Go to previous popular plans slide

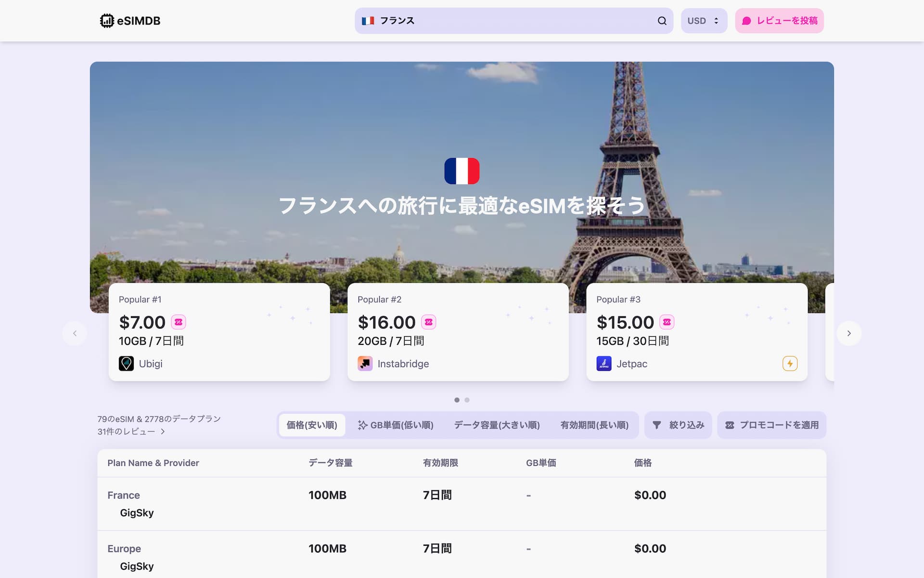coord(75,333)
